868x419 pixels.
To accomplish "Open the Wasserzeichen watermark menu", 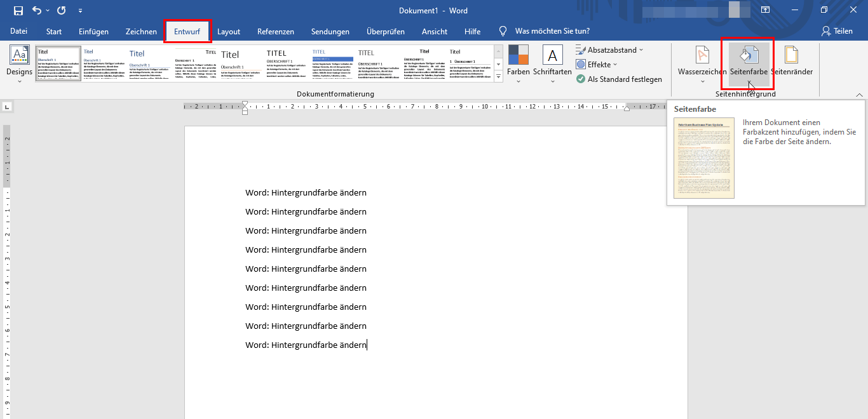I will click(x=702, y=64).
